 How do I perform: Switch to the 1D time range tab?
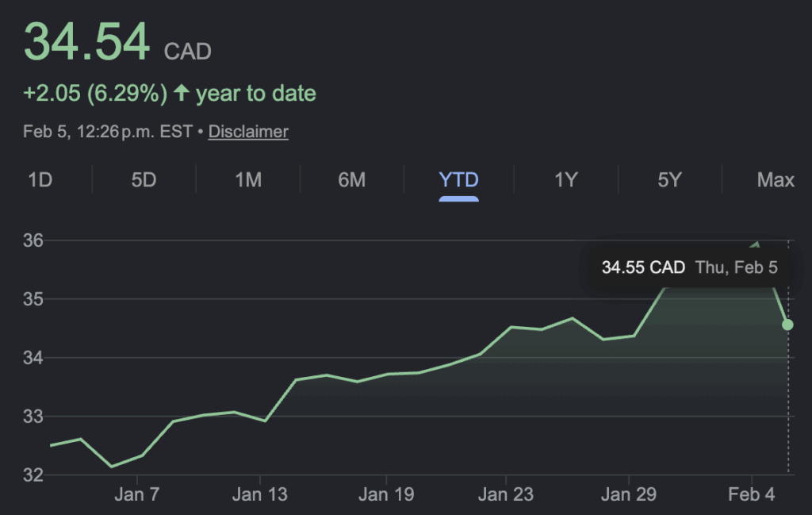40,180
